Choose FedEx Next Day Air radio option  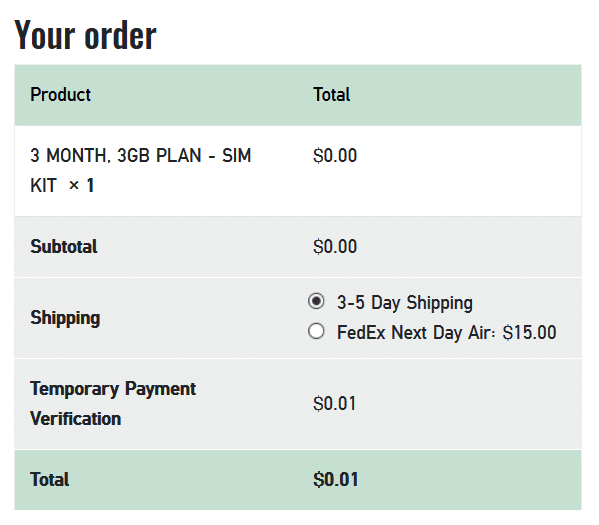[316, 331]
